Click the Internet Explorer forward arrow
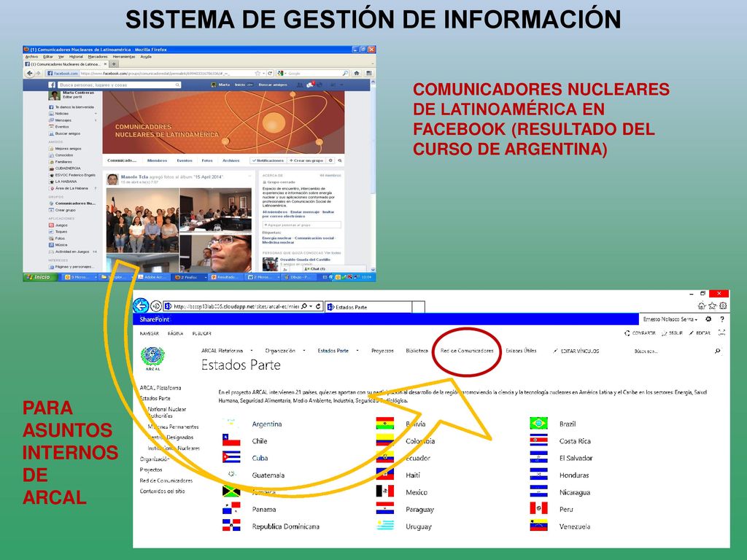The width and height of the screenshot is (747, 560). [156, 306]
